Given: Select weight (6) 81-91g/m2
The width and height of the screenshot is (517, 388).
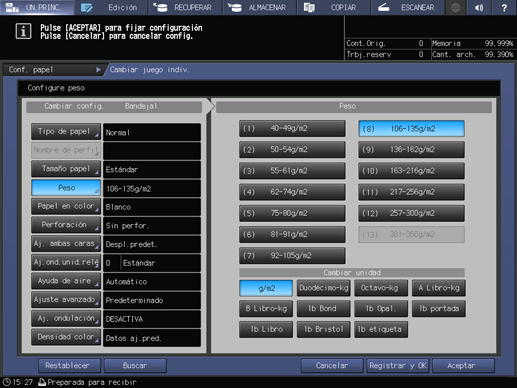Looking at the screenshot, I should click(x=292, y=235).
